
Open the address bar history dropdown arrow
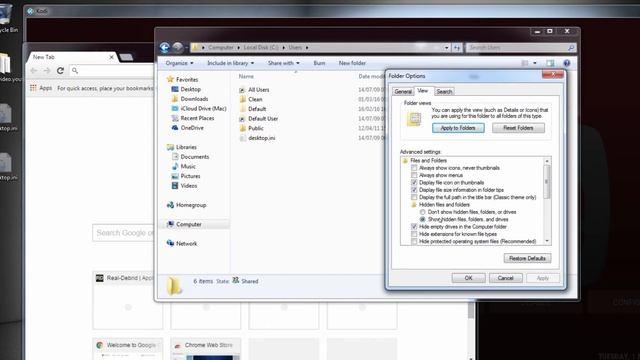point(446,48)
